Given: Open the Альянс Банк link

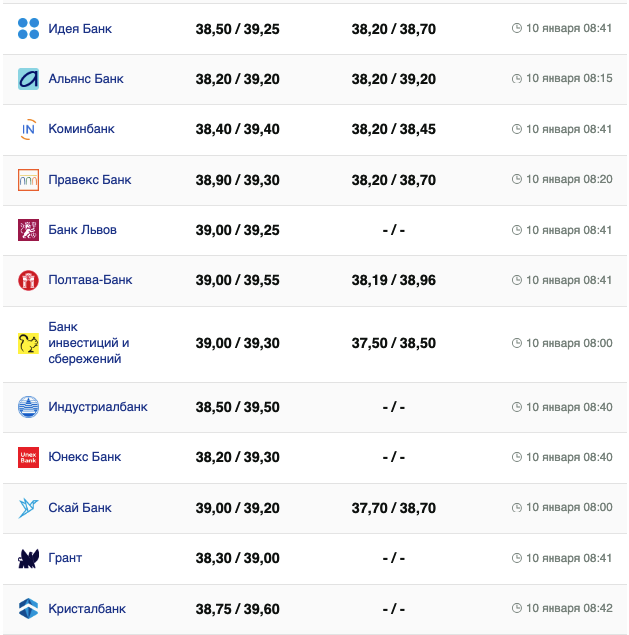Looking at the screenshot, I should tap(86, 79).
